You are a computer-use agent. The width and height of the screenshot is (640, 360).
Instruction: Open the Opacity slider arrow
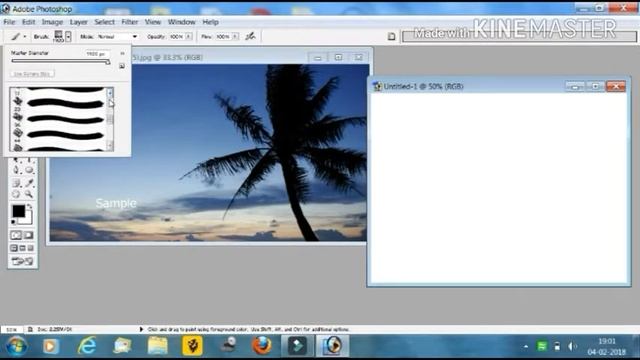point(189,37)
